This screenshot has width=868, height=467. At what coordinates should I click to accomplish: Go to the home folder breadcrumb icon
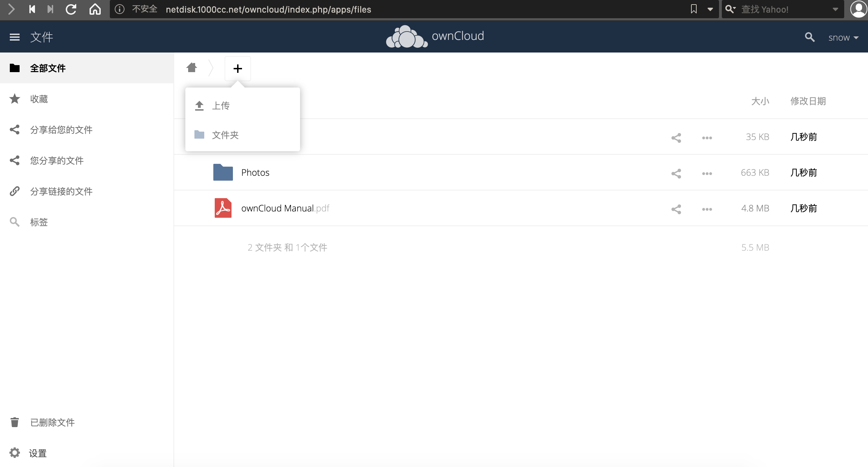pyautogui.click(x=192, y=68)
